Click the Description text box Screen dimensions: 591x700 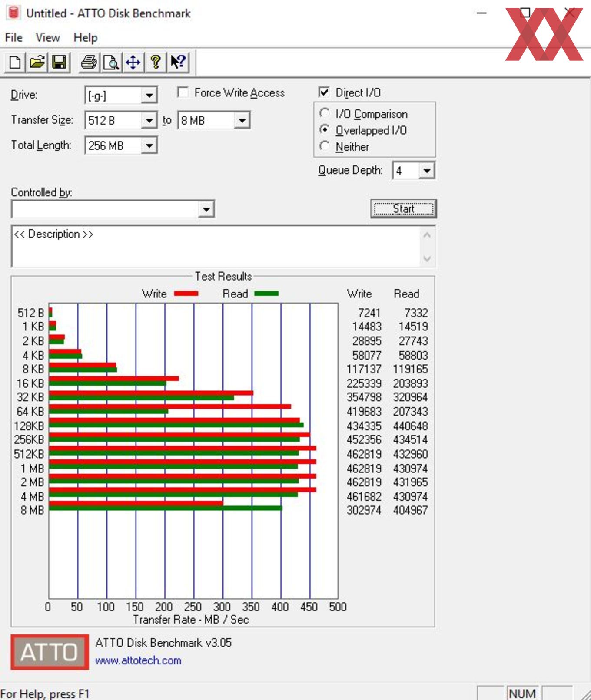point(216,246)
